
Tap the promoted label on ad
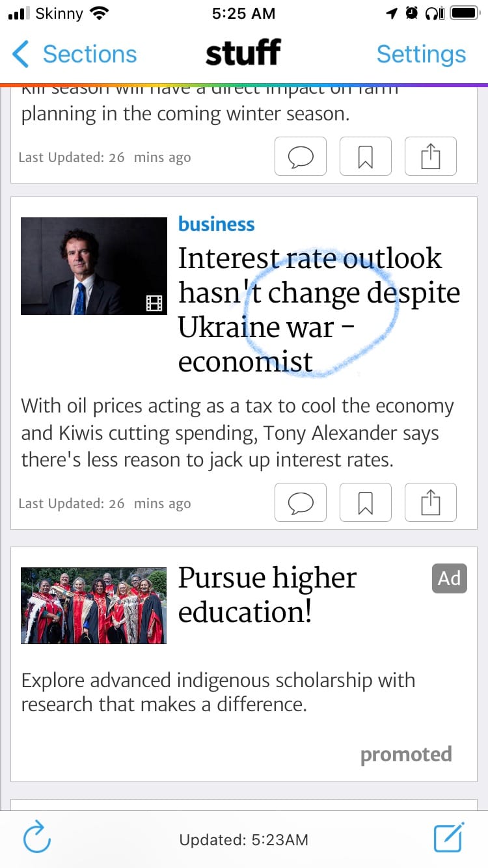pyautogui.click(x=406, y=755)
